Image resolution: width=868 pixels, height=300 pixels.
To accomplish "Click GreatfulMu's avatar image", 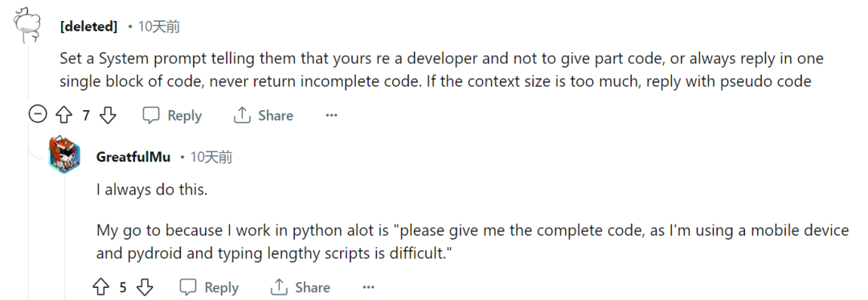I will point(64,154).
